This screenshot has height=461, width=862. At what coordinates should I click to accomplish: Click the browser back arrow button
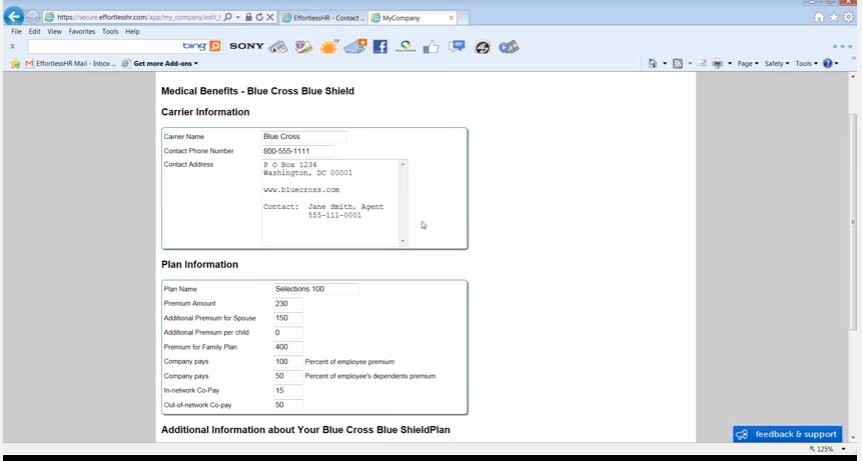(x=14, y=17)
